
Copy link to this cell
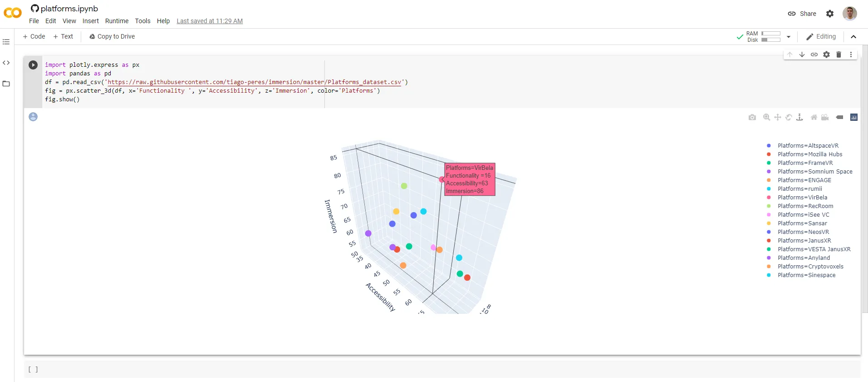(814, 55)
